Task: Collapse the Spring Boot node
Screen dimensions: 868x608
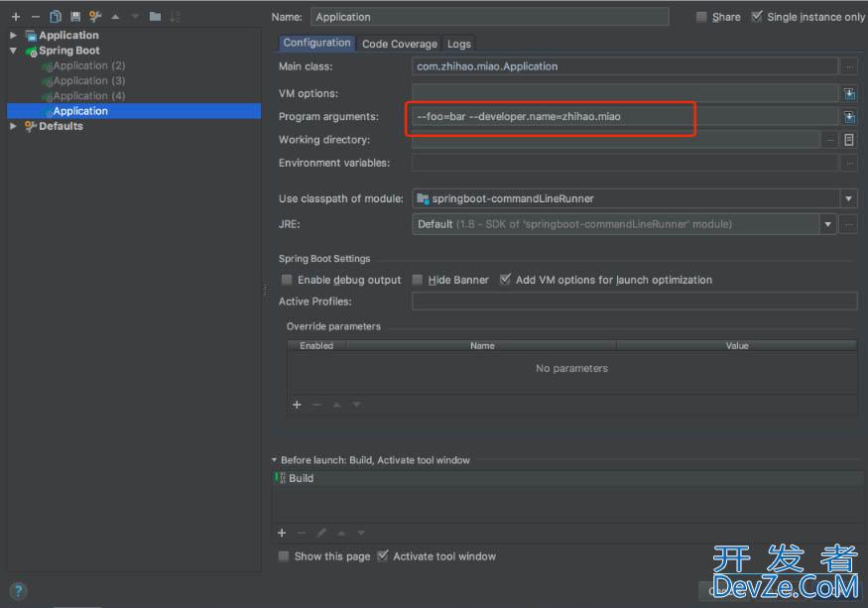Action: (13, 51)
